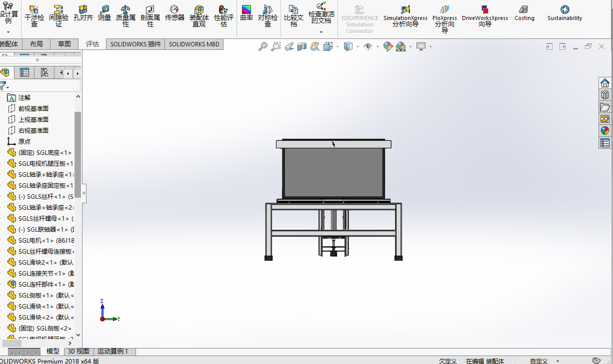
Task: Launch DriveWorksXpress wizard
Action: point(484,16)
